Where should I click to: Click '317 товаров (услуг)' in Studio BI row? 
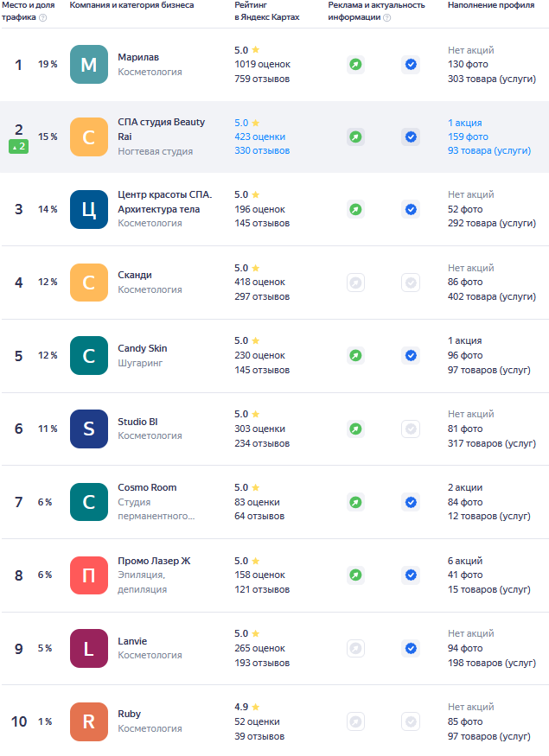click(492, 443)
